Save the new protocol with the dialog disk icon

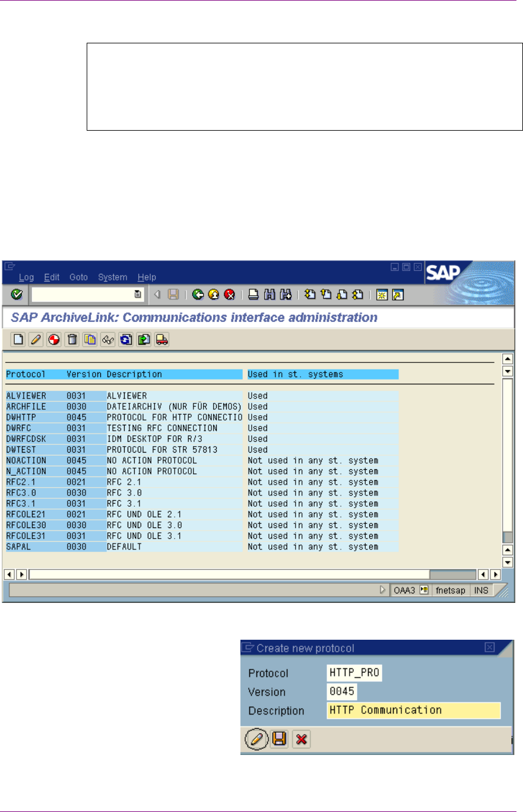pos(279,740)
